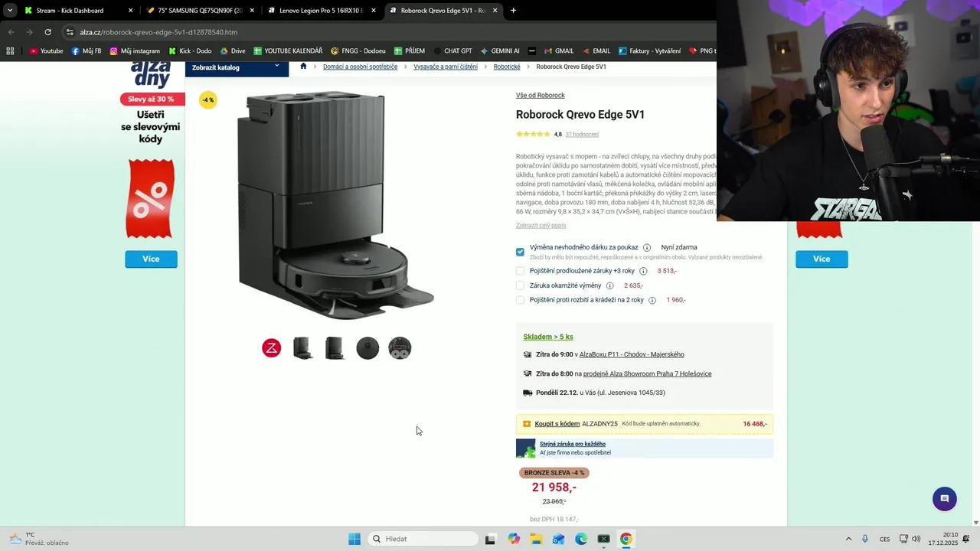The image size is (980, 551).
Task: Open the Outlook taskbar icon
Action: [558, 539]
